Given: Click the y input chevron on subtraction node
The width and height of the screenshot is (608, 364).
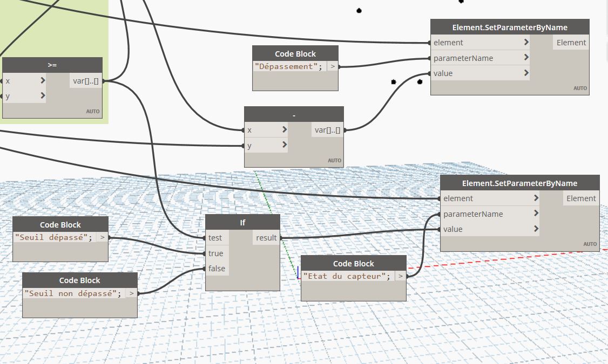Looking at the screenshot, I should 285,146.
